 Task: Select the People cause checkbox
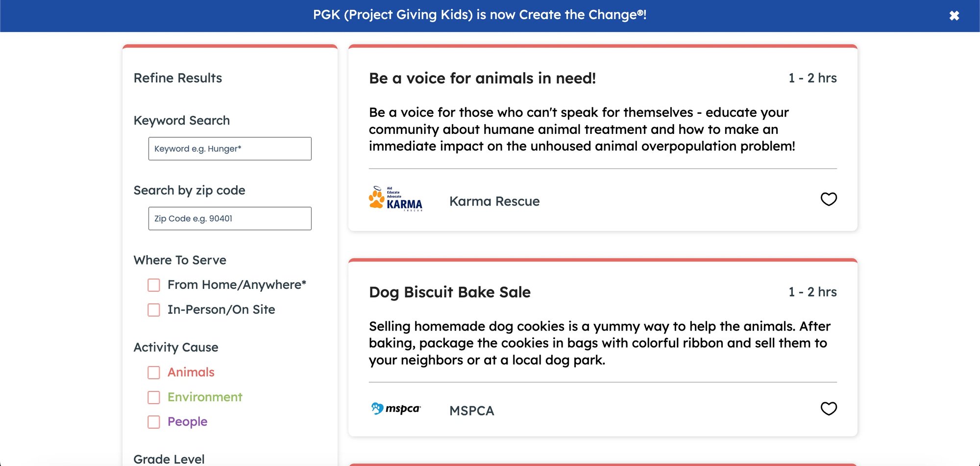154,422
